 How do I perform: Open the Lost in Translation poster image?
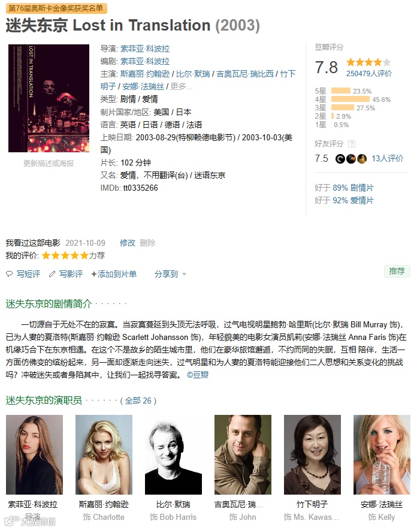point(49,98)
